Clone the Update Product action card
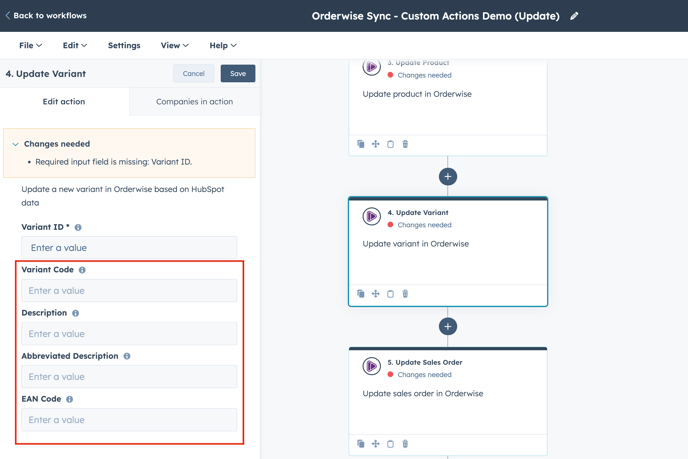This screenshot has height=459, width=688. pyautogui.click(x=361, y=144)
